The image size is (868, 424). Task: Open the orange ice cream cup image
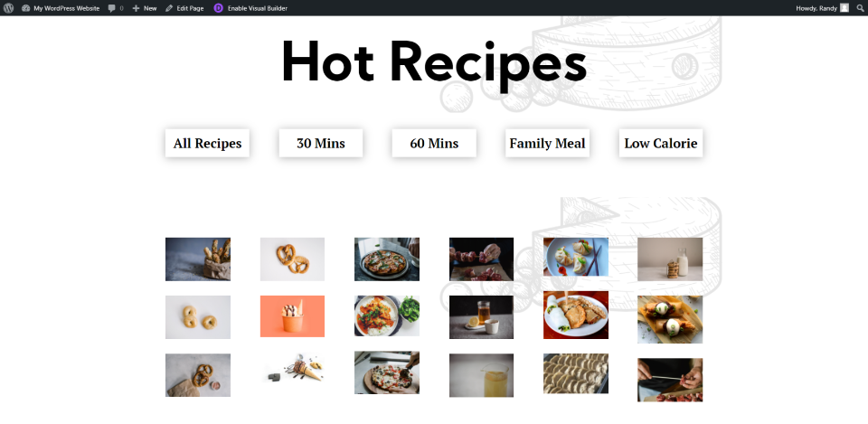point(292,316)
